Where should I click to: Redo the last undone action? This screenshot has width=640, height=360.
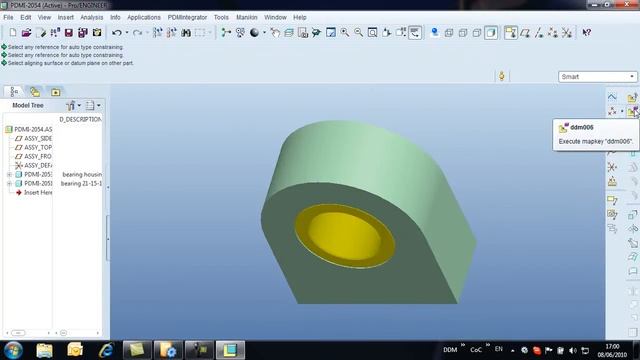click(138, 33)
